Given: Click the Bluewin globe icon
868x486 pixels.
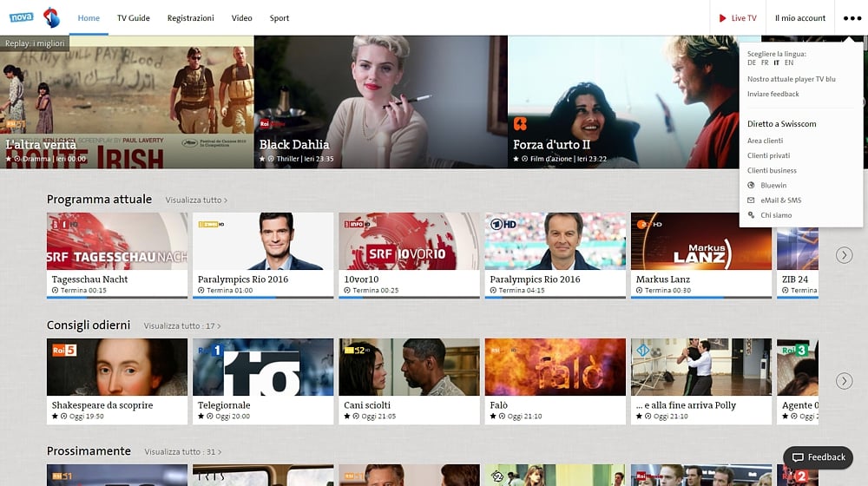Looking at the screenshot, I should coord(751,185).
